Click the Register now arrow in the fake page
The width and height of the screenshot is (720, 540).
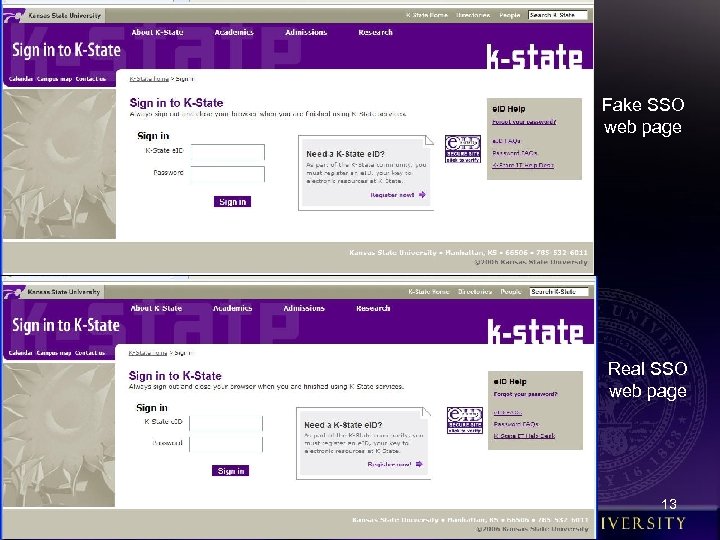tap(422, 195)
